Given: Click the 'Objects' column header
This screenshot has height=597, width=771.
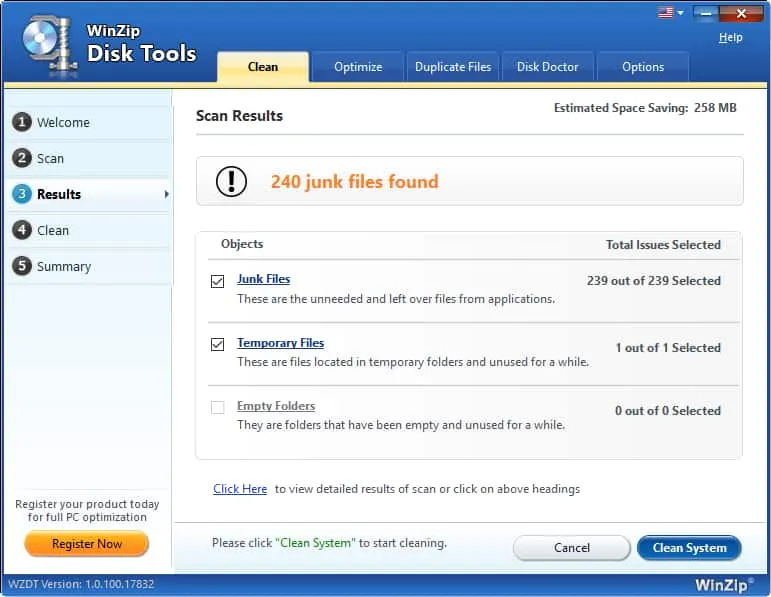Looking at the screenshot, I should pyautogui.click(x=242, y=244).
